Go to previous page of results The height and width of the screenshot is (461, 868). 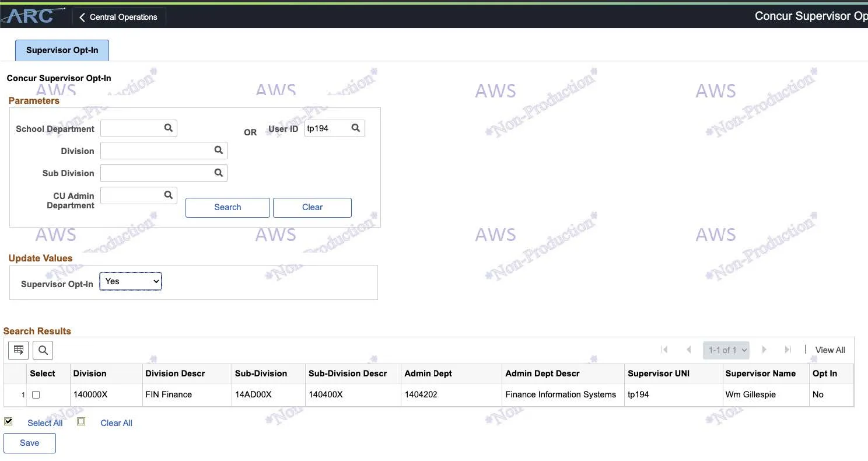tap(689, 350)
